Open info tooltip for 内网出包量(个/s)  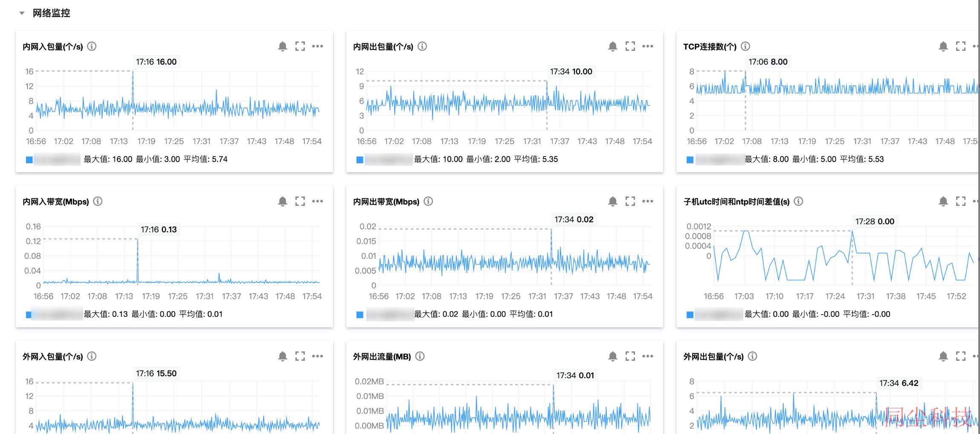[422, 46]
